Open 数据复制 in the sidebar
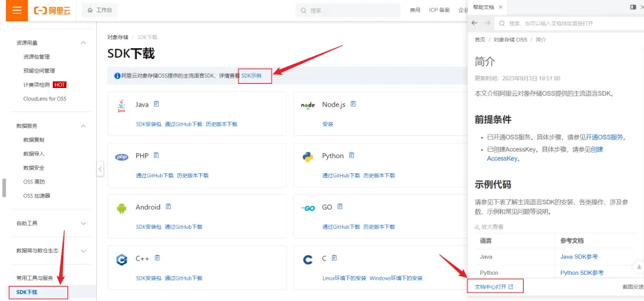The image size is (644, 301). 34,140
